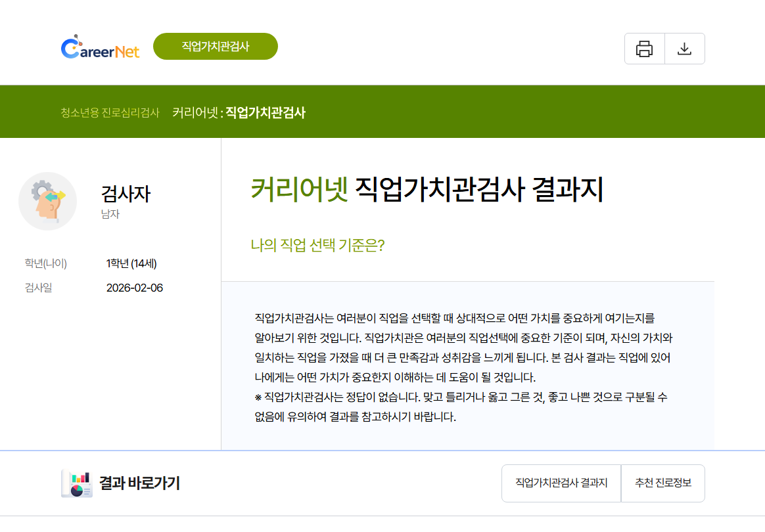The image size is (765, 532).
Task: Click the 검사자 name heading
Action: (126, 194)
